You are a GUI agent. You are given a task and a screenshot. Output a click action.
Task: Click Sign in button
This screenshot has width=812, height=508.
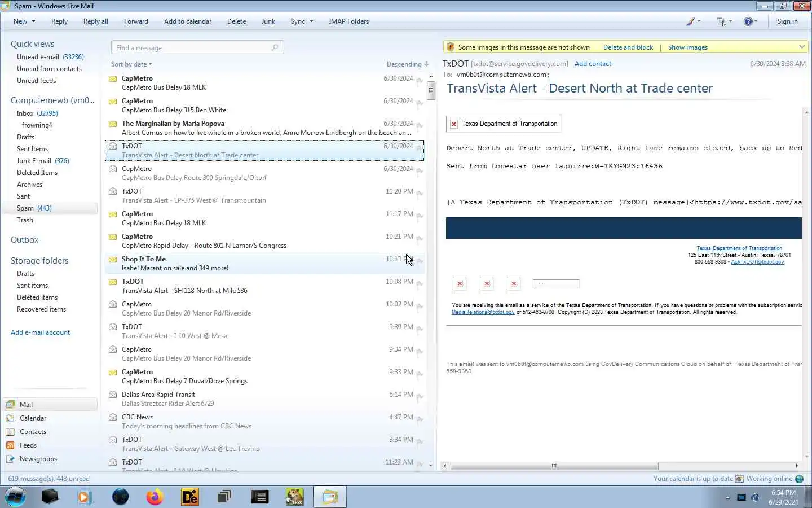[x=787, y=21]
